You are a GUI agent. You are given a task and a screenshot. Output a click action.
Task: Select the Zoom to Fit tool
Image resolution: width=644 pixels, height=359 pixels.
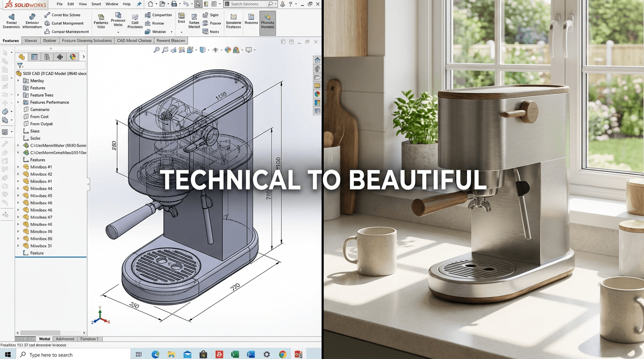click(x=156, y=50)
